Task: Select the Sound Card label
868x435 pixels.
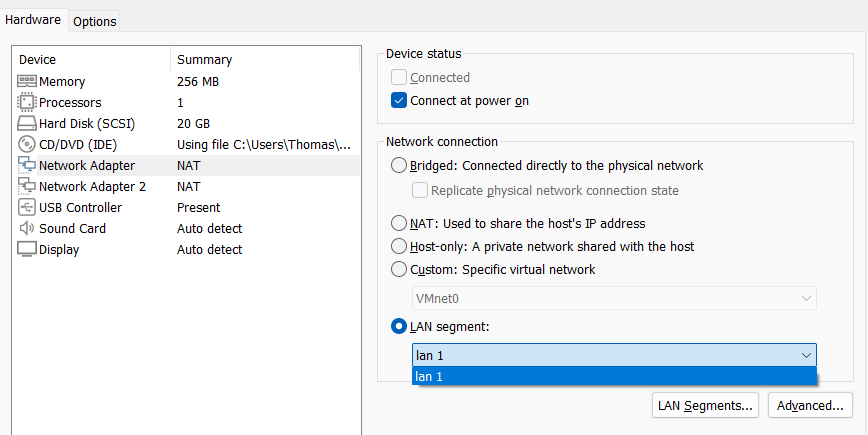Action: coord(72,229)
